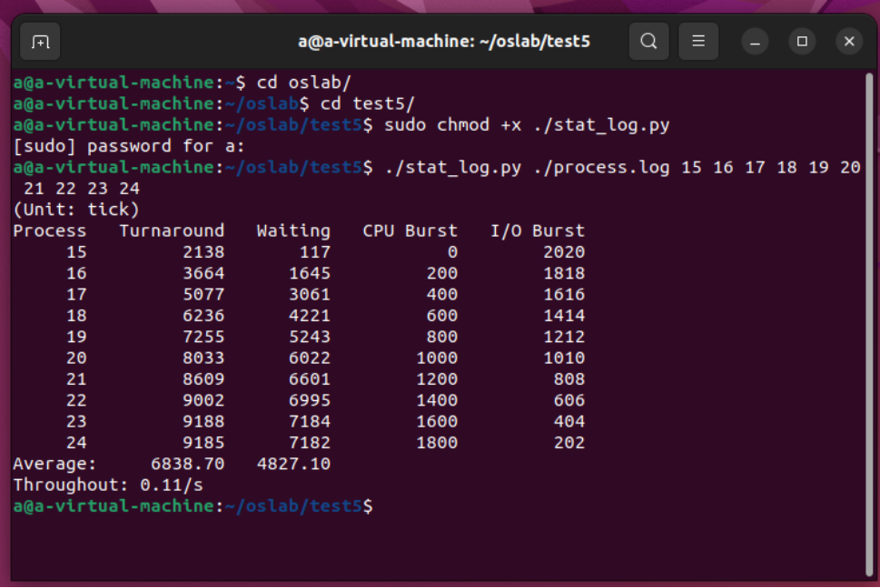880x588 pixels.
Task: Click the terminal vertical scrollbar
Action: [x=869, y=325]
